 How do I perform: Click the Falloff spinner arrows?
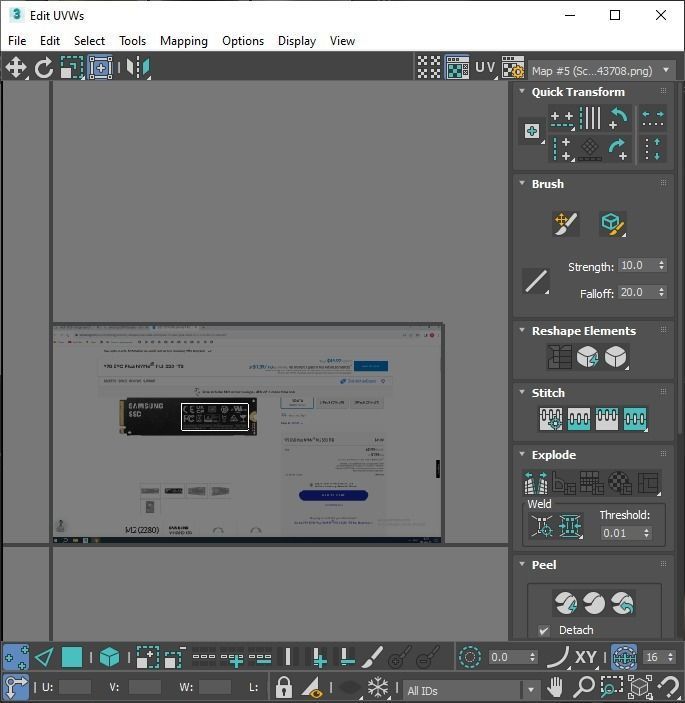click(x=662, y=292)
